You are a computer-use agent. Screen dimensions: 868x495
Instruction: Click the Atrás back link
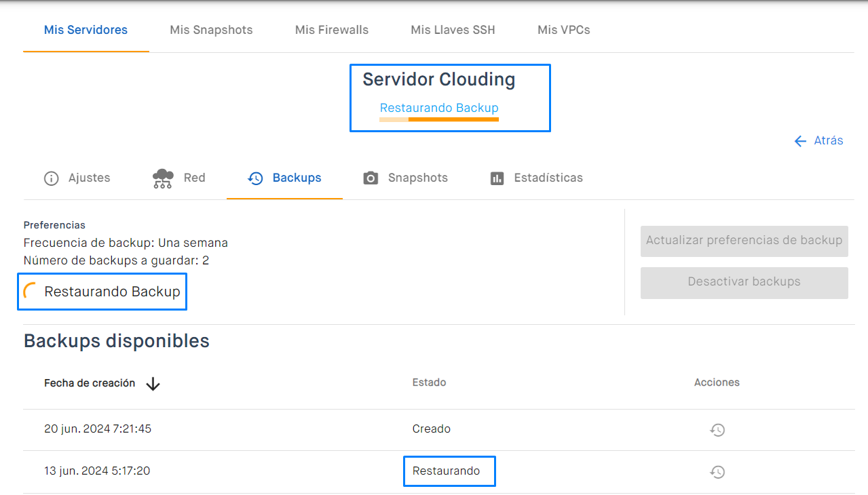[818, 140]
